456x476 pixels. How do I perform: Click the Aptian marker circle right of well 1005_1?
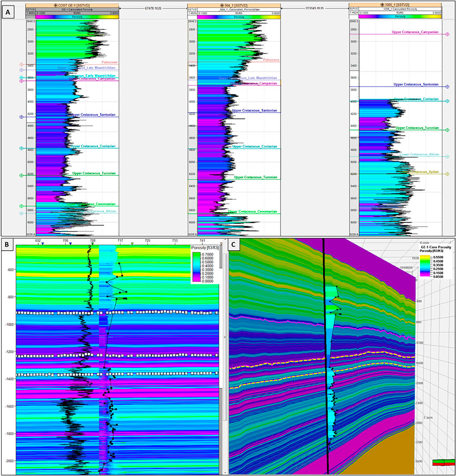click(x=447, y=174)
